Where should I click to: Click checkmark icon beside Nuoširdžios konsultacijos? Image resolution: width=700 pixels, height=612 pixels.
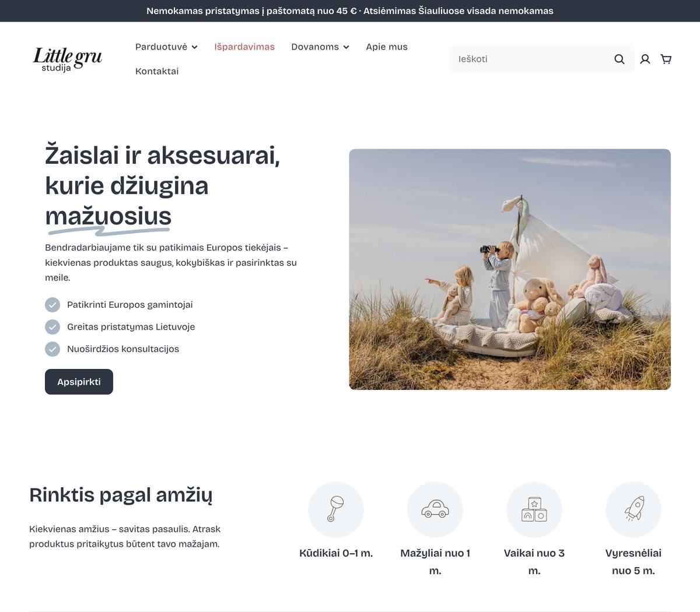pyautogui.click(x=52, y=349)
